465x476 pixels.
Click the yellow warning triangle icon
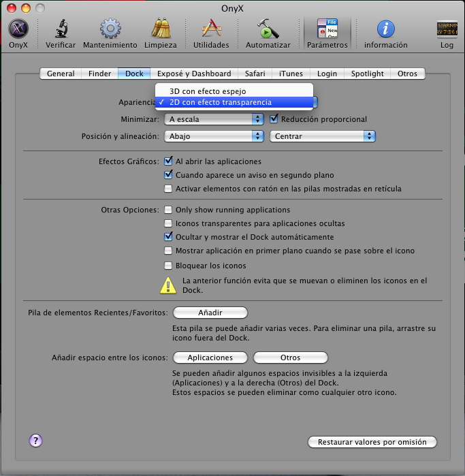pyautogui.click(x=168, y=285)
